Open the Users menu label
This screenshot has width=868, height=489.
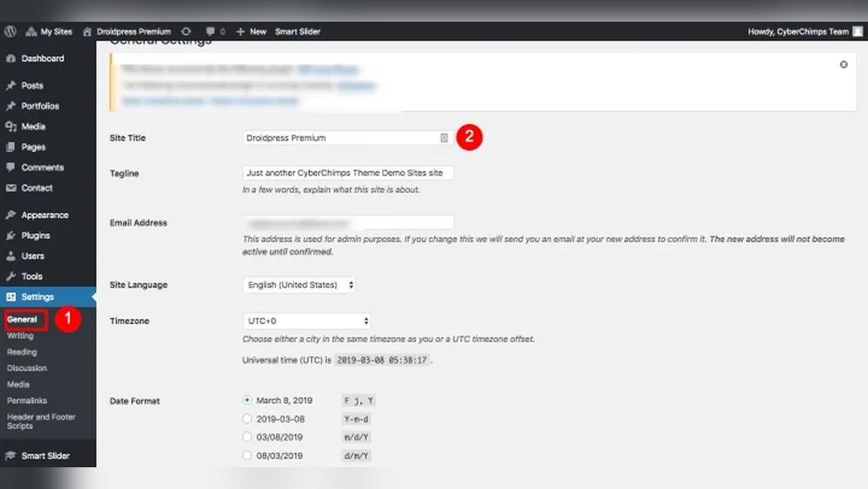(33, 256)
